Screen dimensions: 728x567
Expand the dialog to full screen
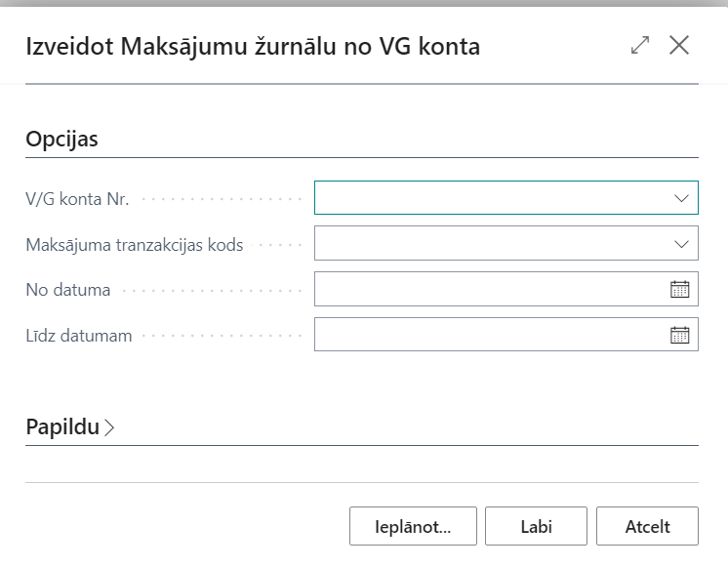tap(640, 45)
